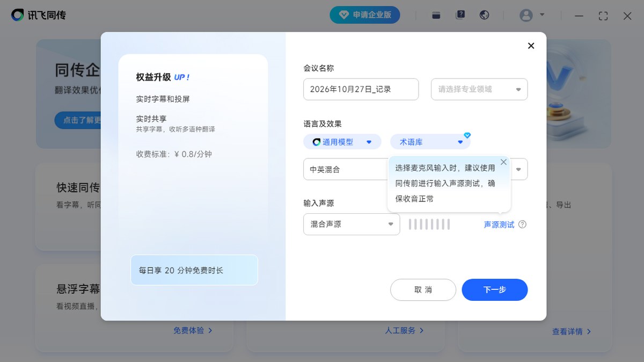The width and height of the screenshot is (644, 362).
Task: Click the 讯飞同传 logo icon
Action: coord(18,15)
